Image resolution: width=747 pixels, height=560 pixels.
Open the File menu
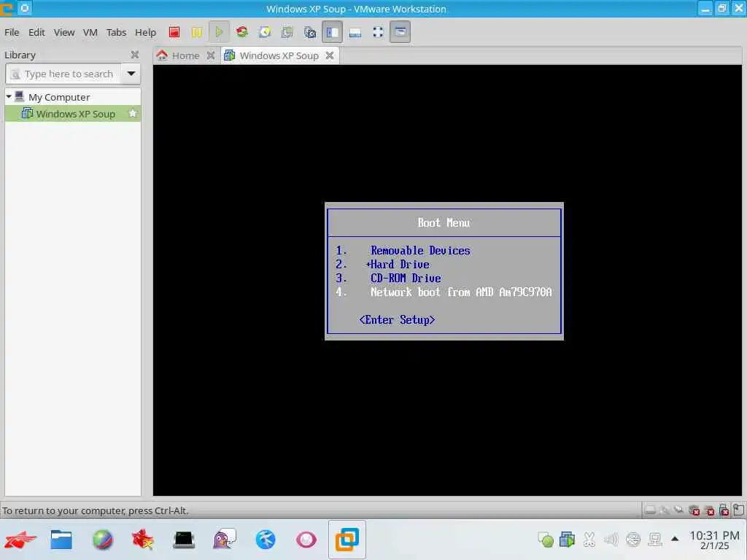tap(12, 32)
